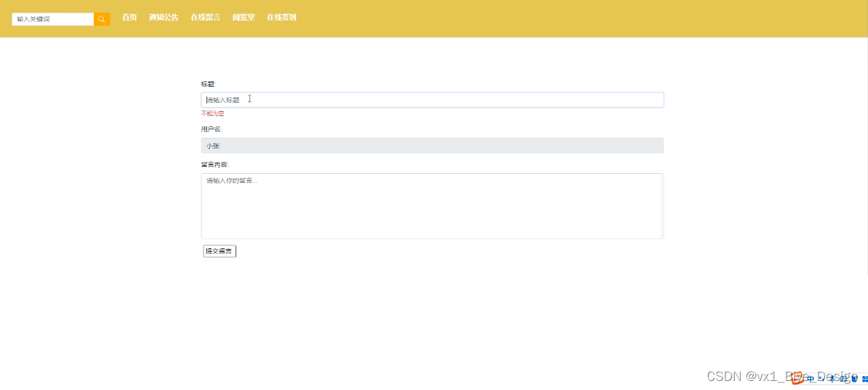Go to the 首页 nav item
Screen dimensions: 868x390
[x=129, y=17]
